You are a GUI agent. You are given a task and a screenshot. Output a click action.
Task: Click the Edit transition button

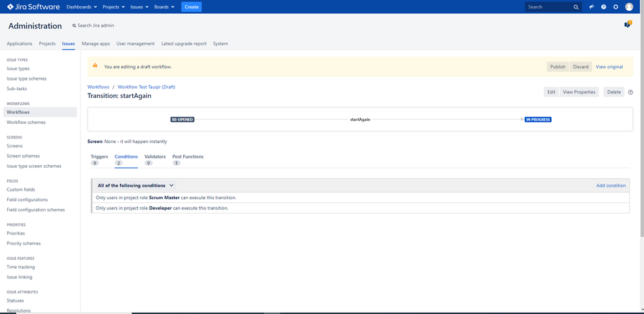click(x=551, y=92)
